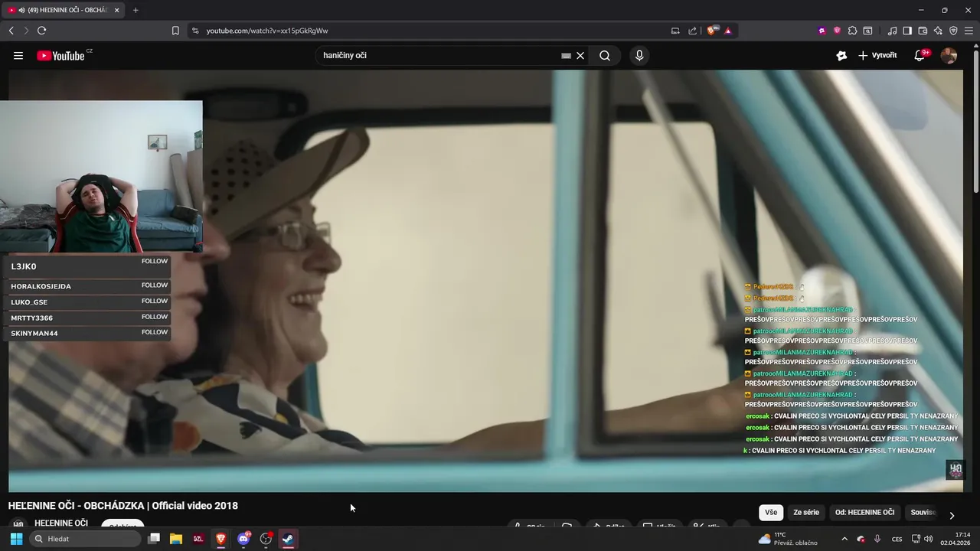Follow MRTTY3366
980x551 pixels.
154,316
